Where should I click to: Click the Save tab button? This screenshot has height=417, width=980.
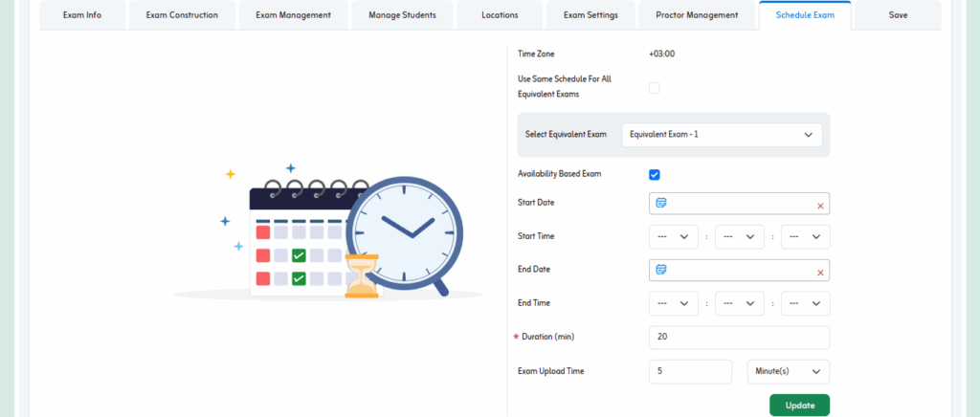pos(897,15)
